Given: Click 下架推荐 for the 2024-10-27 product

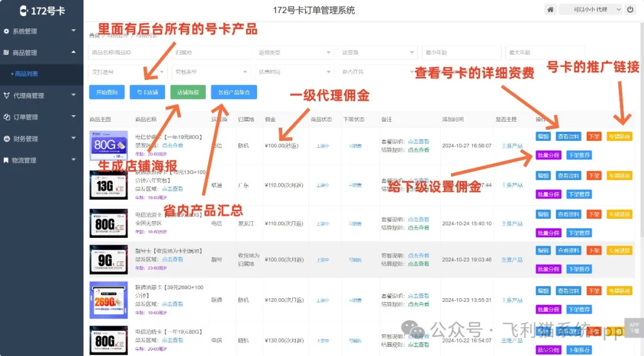Looking at the screenshot, I should [579, 155].
